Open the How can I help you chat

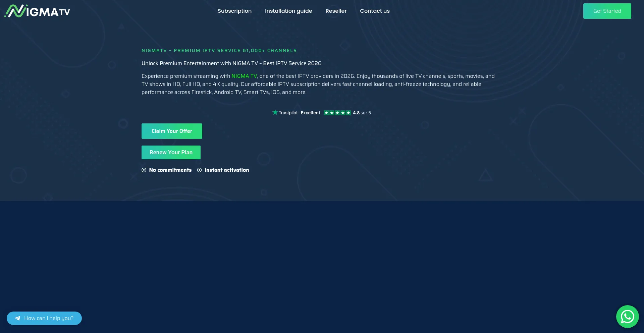(x=44, y=318)
